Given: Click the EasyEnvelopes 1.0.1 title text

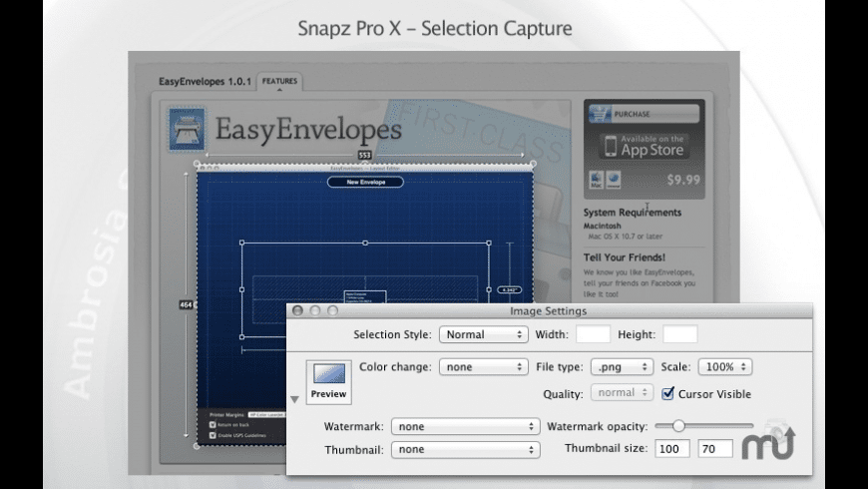Looking at the screenshot, I should coord(205,82).
